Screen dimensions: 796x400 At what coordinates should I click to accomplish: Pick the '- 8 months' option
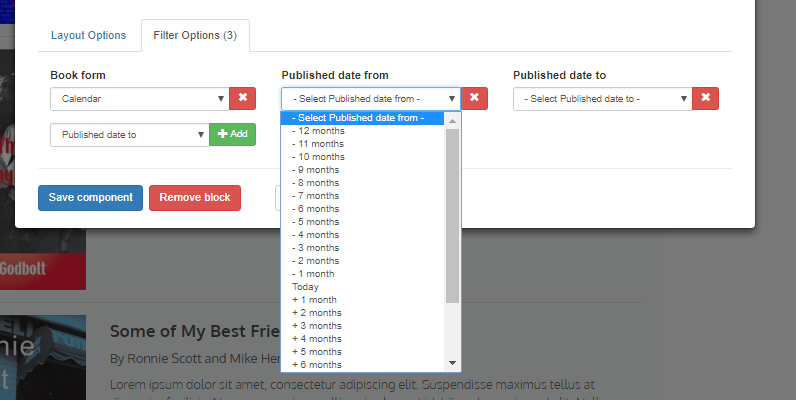coord(362,183)
